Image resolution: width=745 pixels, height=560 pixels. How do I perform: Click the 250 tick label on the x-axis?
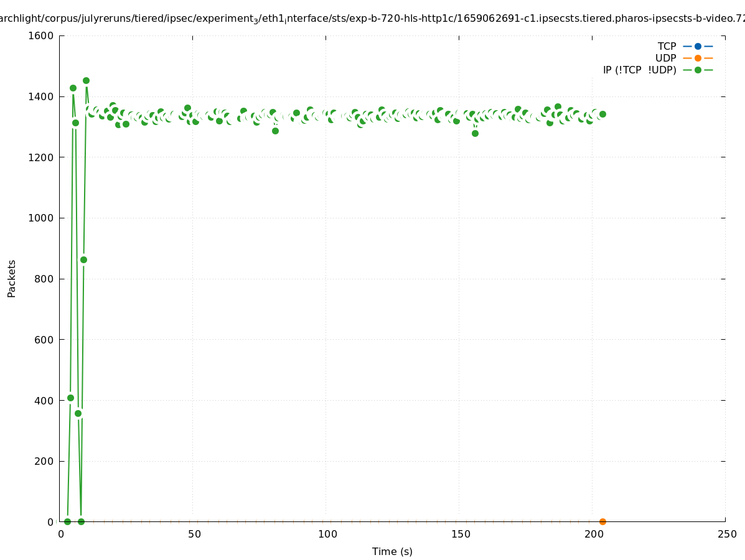pos(726,534)
